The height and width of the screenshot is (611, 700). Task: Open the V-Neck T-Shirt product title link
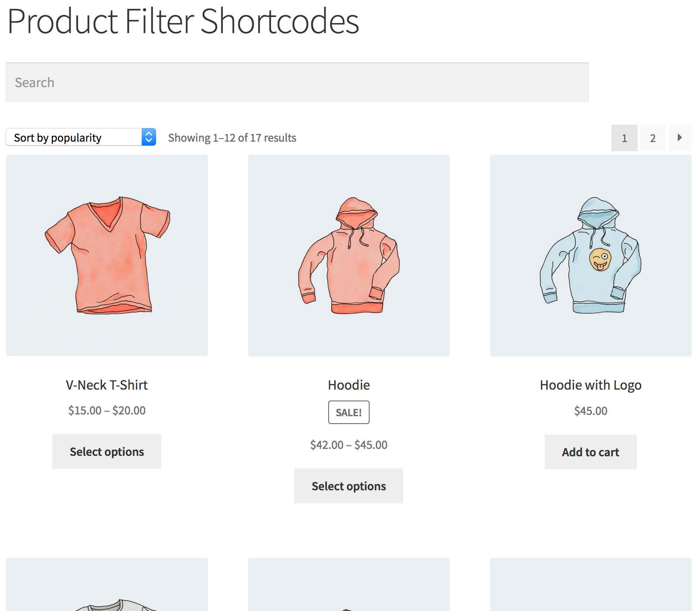click(106, 385)
